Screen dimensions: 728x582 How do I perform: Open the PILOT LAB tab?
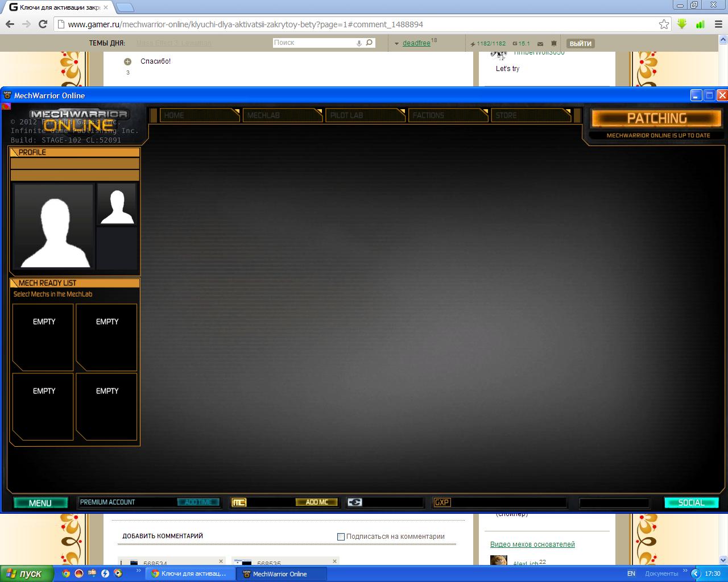tap(365, 115)
